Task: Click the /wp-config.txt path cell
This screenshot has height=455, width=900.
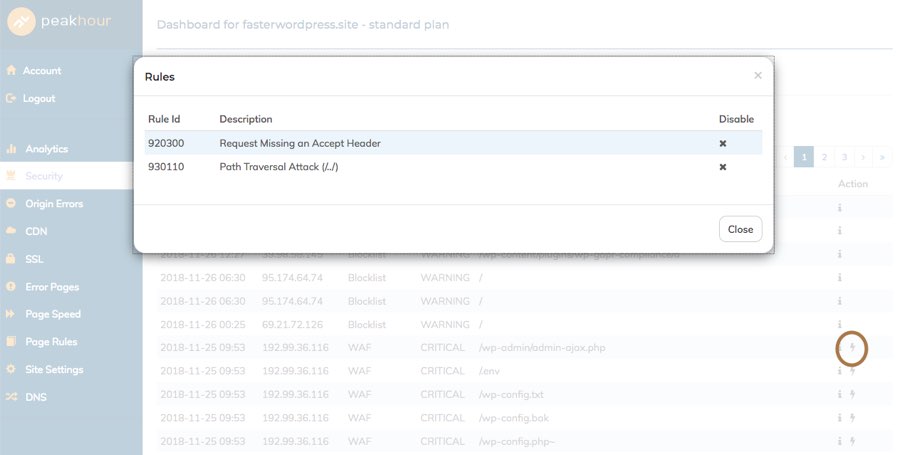Action: click(x=511, y=394)
